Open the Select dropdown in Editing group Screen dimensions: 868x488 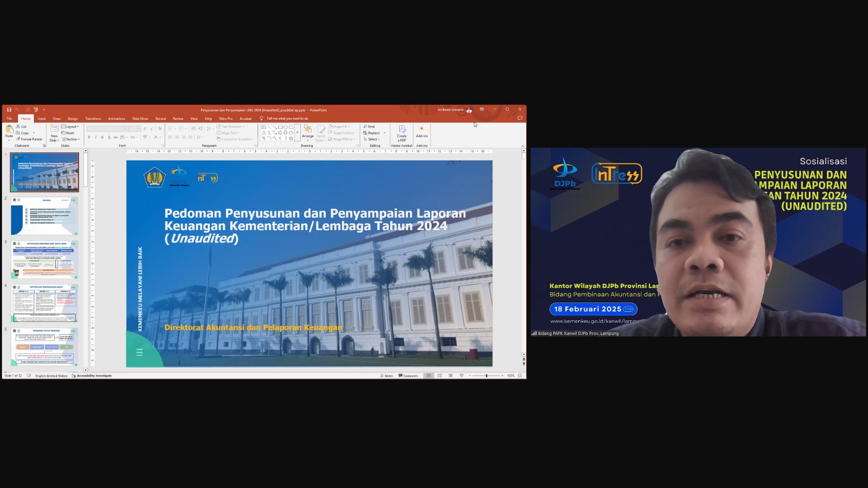372,139
